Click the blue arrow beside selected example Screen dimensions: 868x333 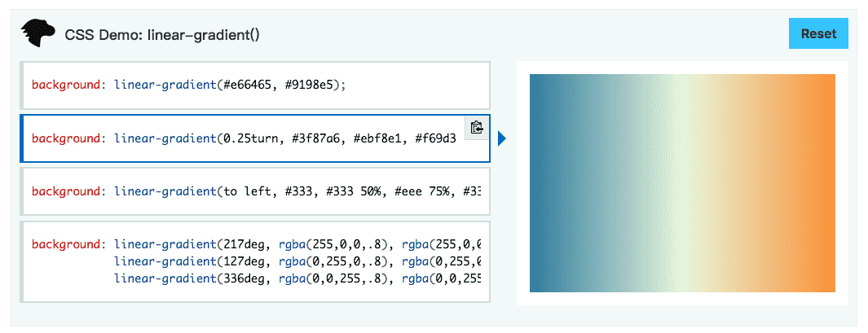(x=502, y=139)
